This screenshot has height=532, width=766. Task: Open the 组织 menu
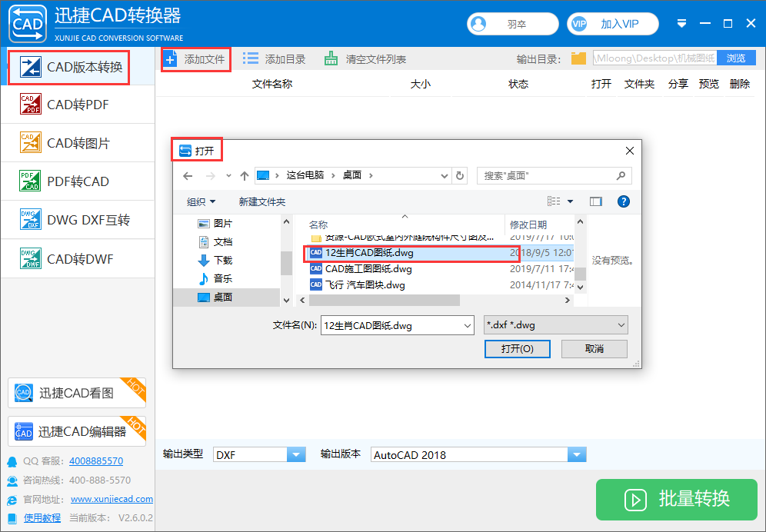point(201,201)
